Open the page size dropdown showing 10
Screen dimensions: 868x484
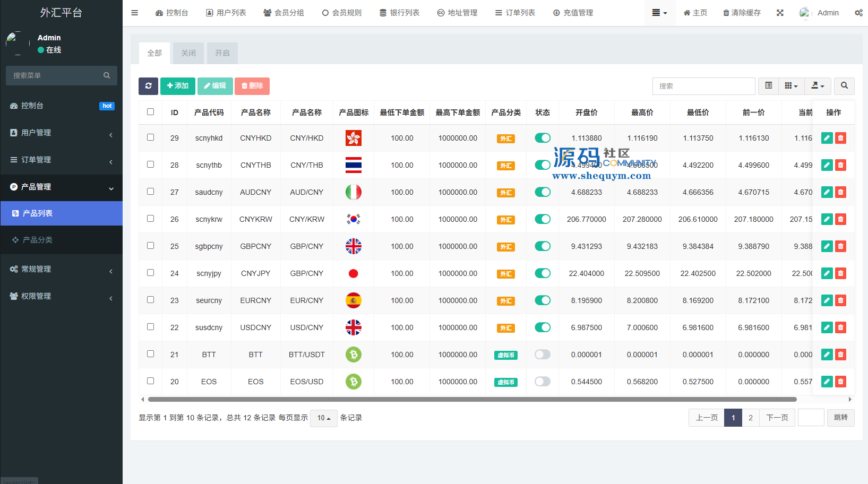pos(323,418)
